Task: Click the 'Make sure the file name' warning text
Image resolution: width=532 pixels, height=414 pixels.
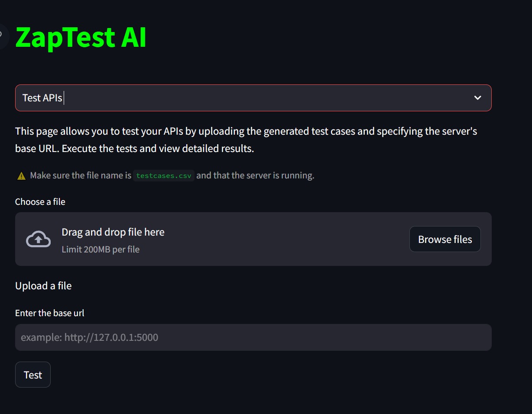Action: coord(81,176)
